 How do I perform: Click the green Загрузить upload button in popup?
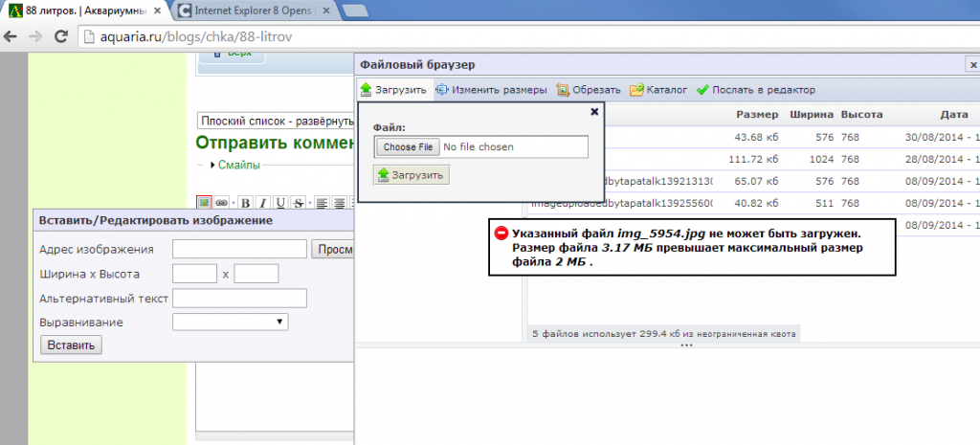coord(412,175)
